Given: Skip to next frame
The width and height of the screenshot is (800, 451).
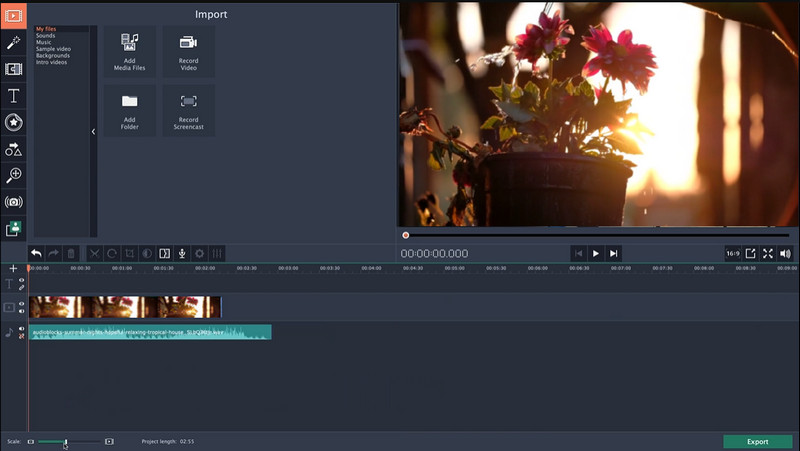Looking at the screenshot, I should pyautogui.click(x=613, y=253).
